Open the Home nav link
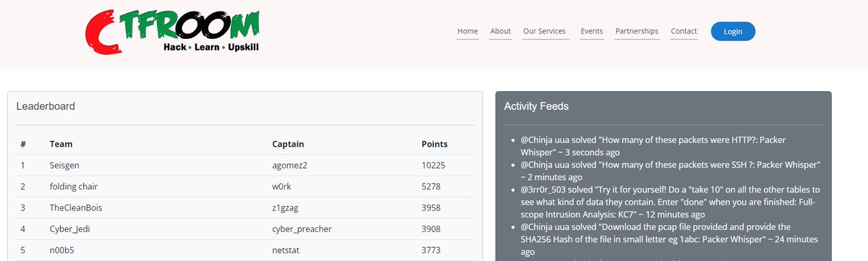Viewport: 868px width, 261px height. 467,31
